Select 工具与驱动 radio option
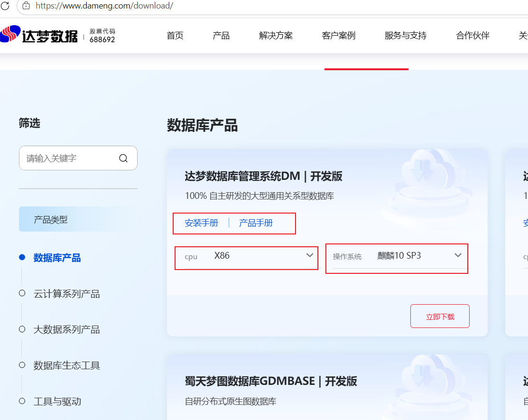 [22, 401]
